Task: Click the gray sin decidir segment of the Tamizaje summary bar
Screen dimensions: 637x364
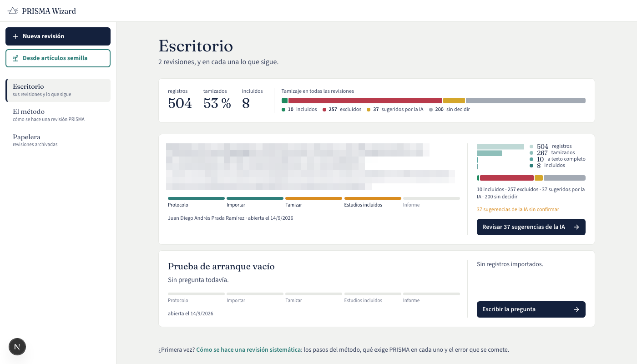Action: (526, 101)
